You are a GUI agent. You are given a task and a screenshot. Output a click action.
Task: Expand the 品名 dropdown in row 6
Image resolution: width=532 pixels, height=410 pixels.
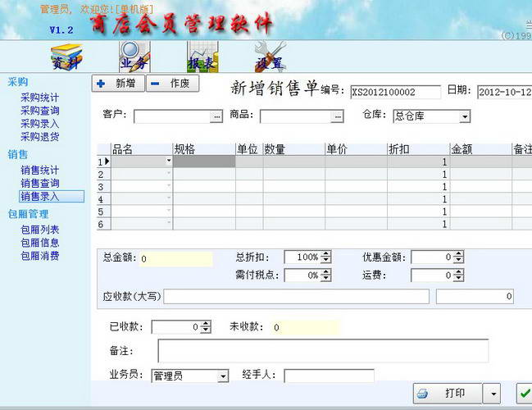[169, 223]
